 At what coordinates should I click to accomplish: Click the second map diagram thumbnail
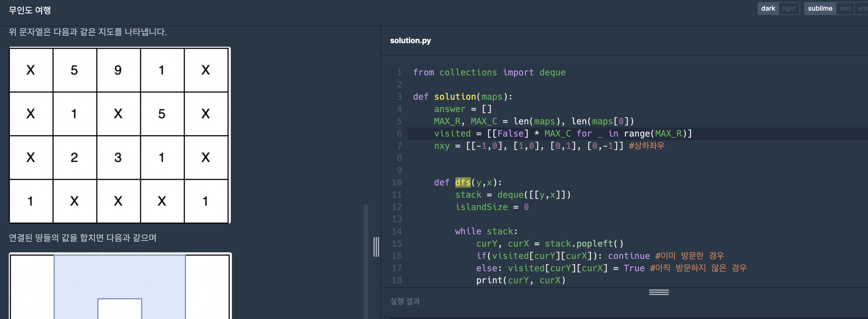(120, 286)
